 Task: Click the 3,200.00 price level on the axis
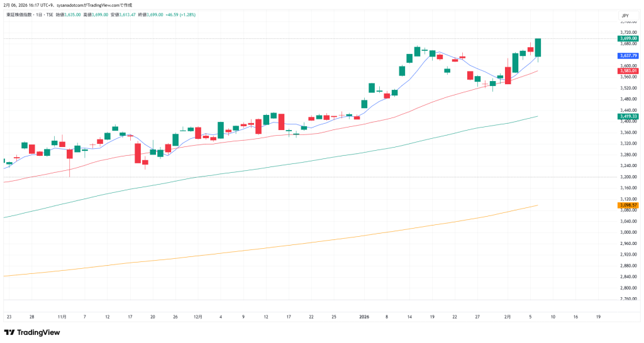(x=626, y=177)
